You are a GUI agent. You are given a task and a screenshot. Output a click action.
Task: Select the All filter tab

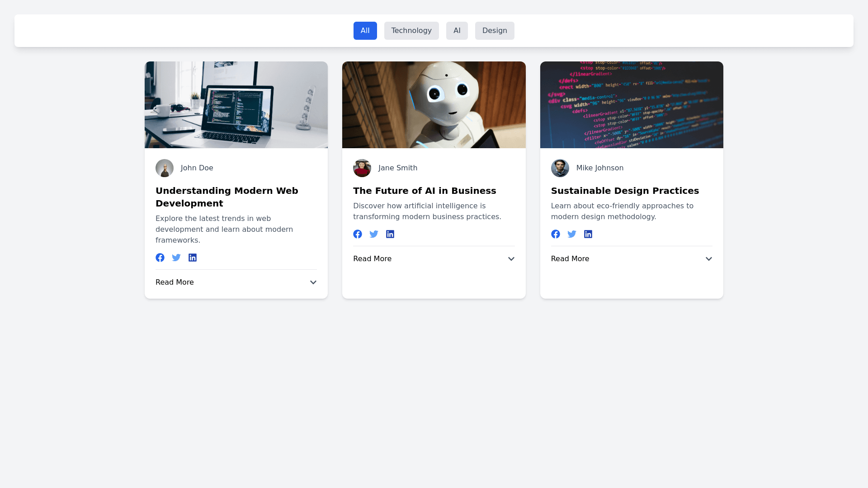tap(365, 31)
